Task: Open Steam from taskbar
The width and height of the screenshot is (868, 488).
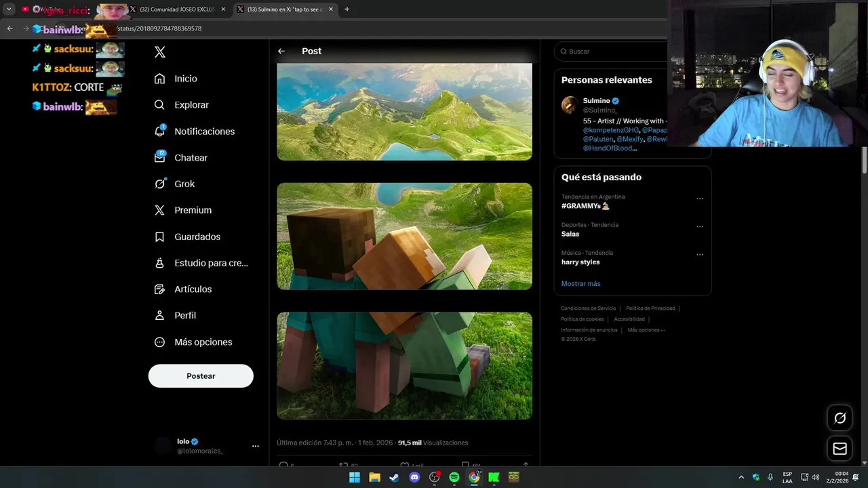Action: coord(394,477)
